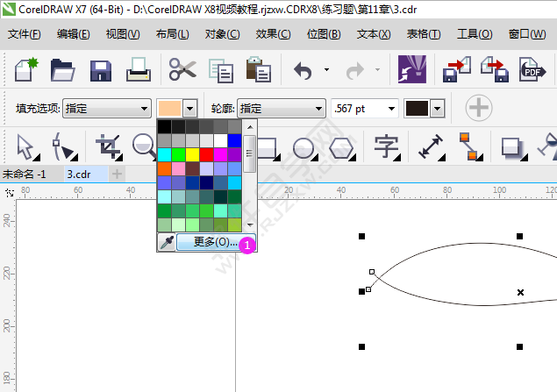Screen dimensions: 557x392
Task: Switch to the 未命名 -1 document tab
Action: 25,175
